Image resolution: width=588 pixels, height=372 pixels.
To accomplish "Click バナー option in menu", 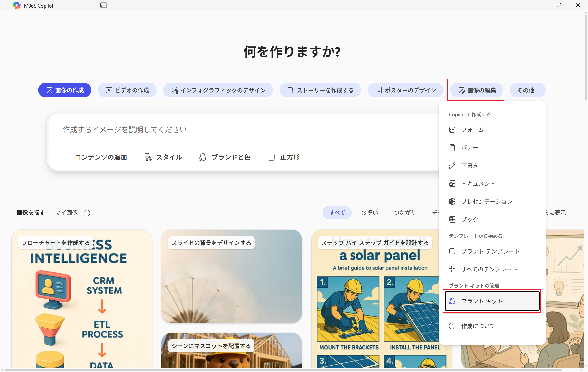I will tap(469, 148).
